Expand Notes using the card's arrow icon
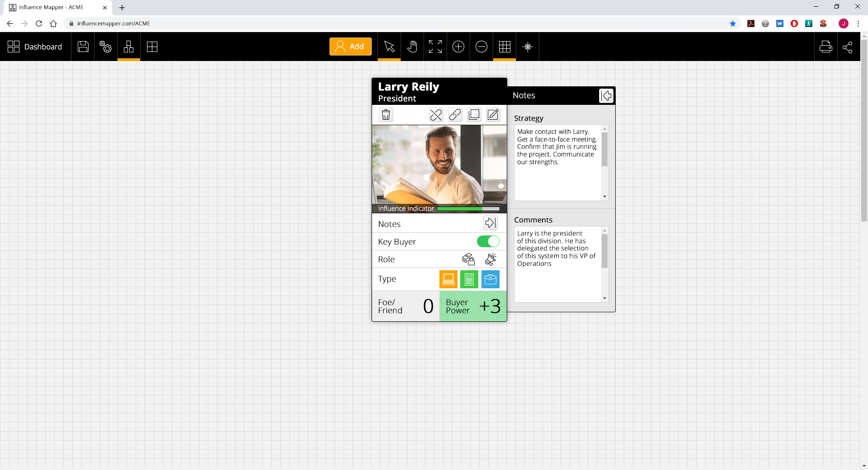Viewport: 868px width, 470px height. click(491, 223)
